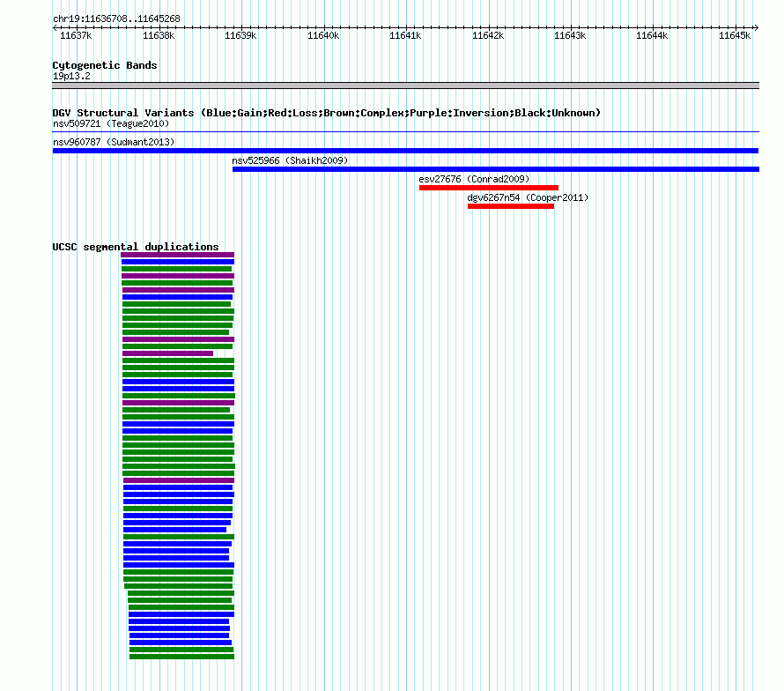Click the red dgv6267n54 loss bar
This screenshot has width=784, height=691.
tap(511, 206)
